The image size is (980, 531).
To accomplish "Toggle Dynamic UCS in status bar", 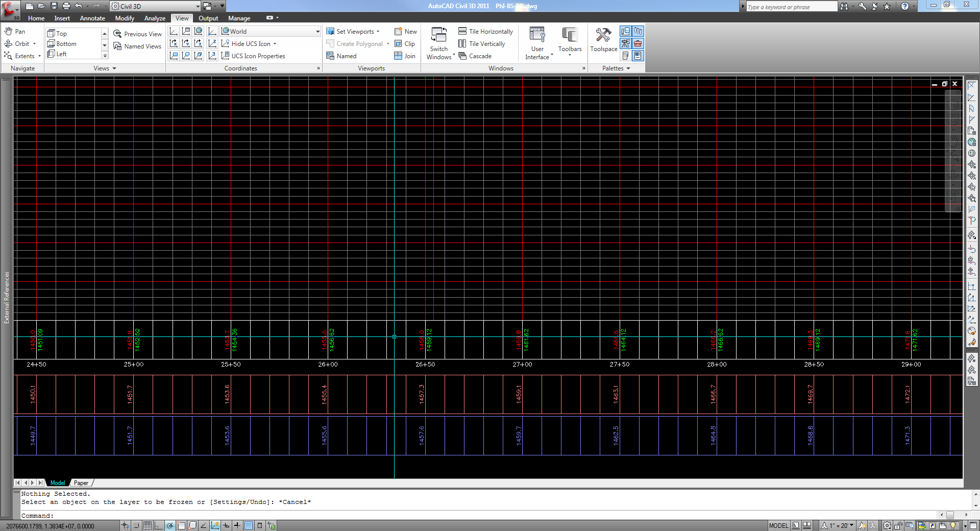I will tap(215, 526).
